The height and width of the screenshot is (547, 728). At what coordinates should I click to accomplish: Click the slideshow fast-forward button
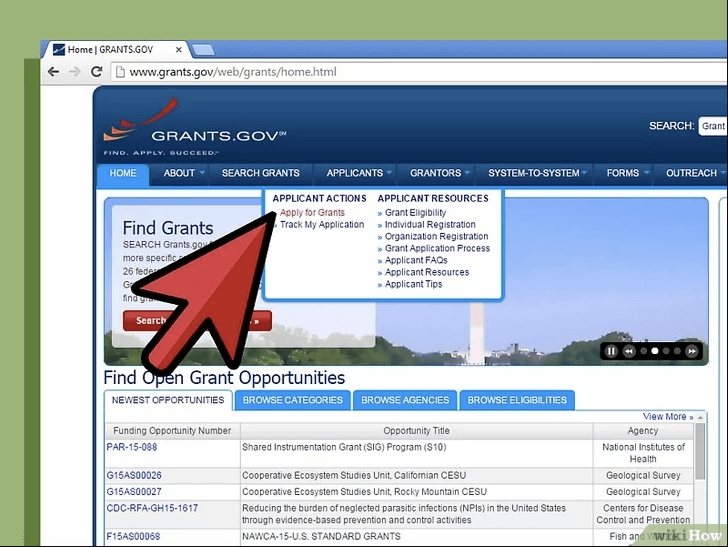[691, 351]
